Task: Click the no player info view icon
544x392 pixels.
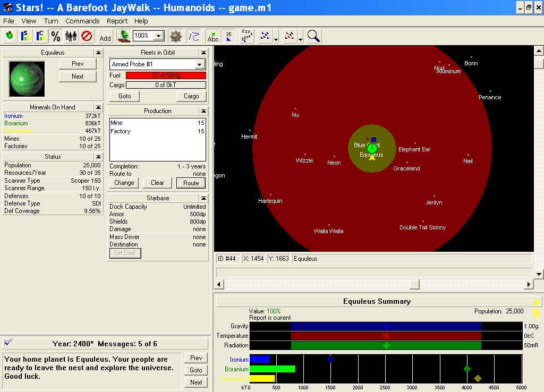Action: click(x=87, y=36)
